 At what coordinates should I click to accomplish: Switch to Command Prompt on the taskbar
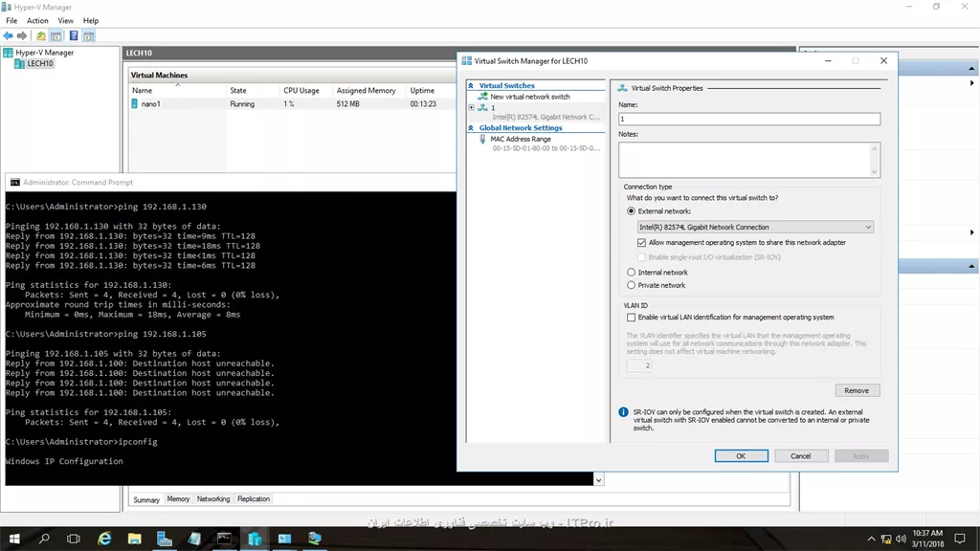[x=224, y=539]
